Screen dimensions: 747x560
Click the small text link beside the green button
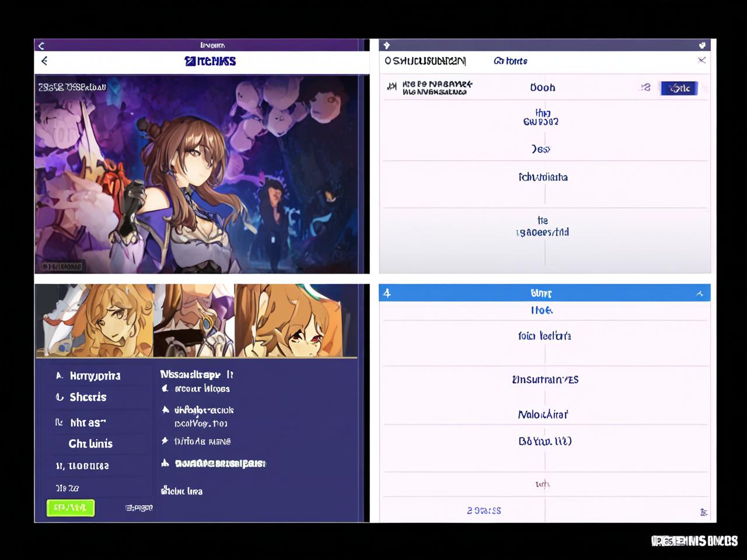[139, 508]
